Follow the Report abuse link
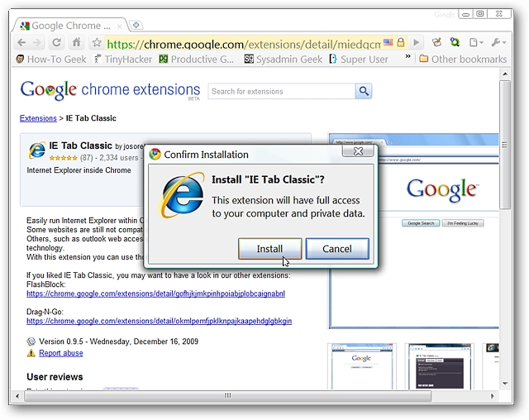The width and height of the screenshot is (529, 420). (x=60, y=353)
